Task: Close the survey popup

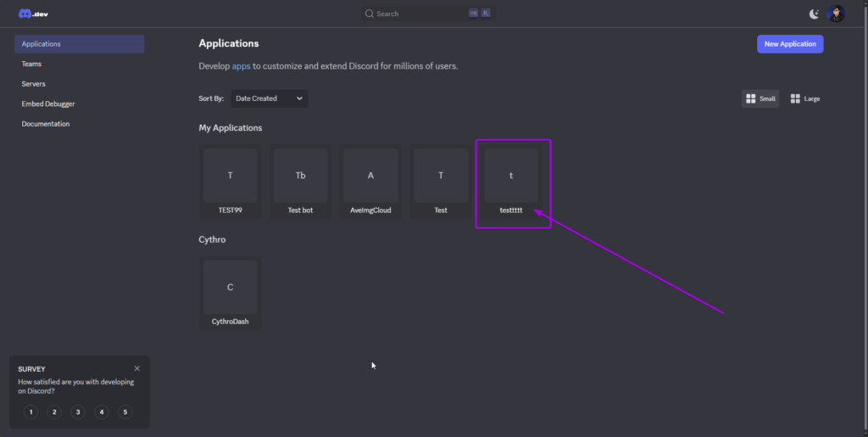Action: coord(137,368)
